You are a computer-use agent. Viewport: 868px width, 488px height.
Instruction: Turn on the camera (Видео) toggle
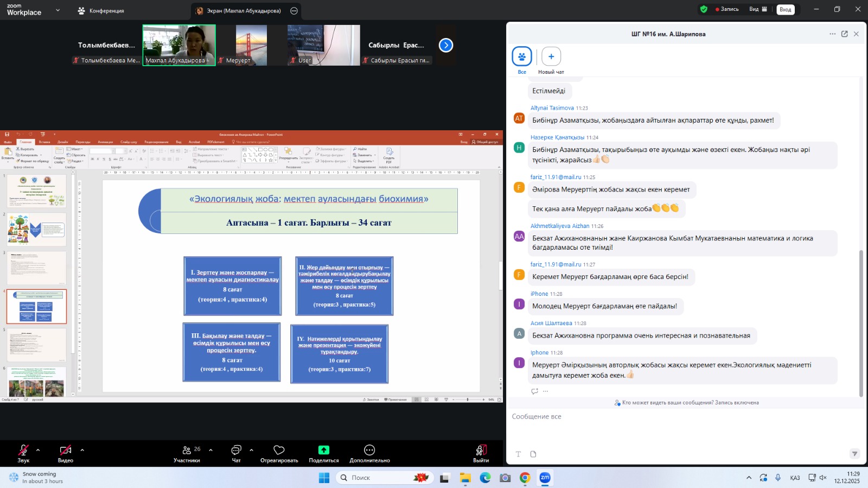[x=65, y=450]
